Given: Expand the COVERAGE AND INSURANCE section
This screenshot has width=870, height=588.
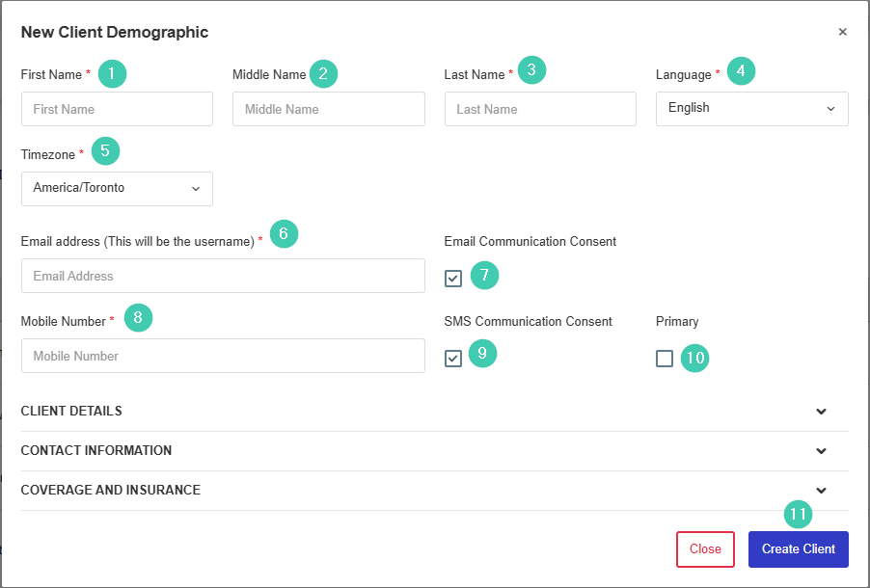Looking at the screenshot, I should pyautogui.click(x=434, y=491).
